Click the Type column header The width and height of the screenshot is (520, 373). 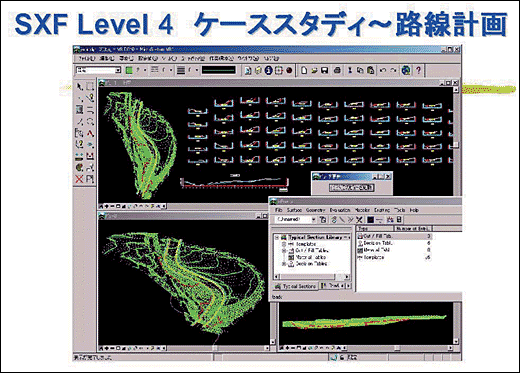[376, 228]
